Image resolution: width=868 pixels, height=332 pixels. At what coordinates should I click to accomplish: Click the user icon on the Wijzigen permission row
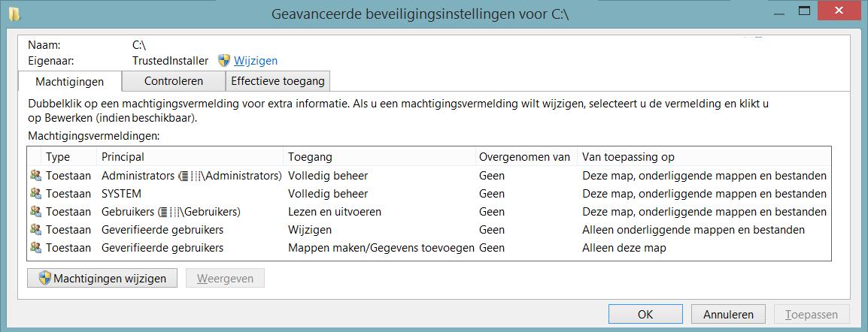click(35, 230)
